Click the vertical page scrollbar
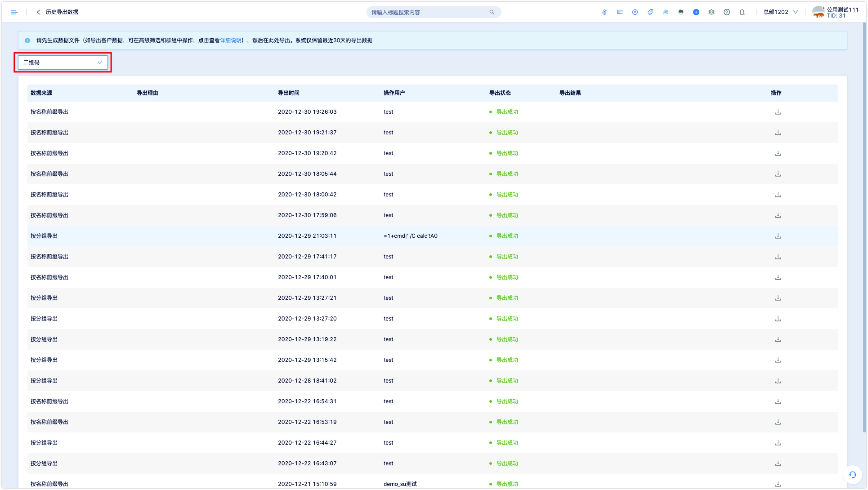Screen dimensions: 868x490 coord(864,228)
